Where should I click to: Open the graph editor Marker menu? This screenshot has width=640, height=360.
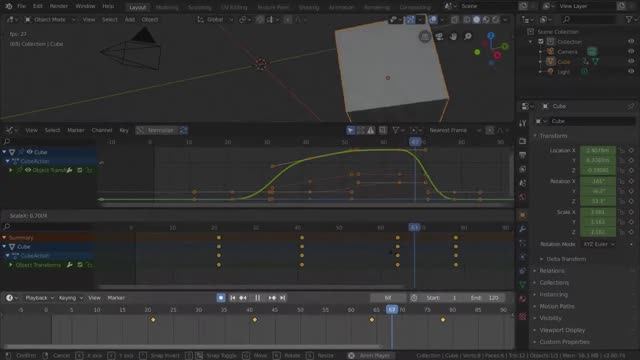[76, 130]
